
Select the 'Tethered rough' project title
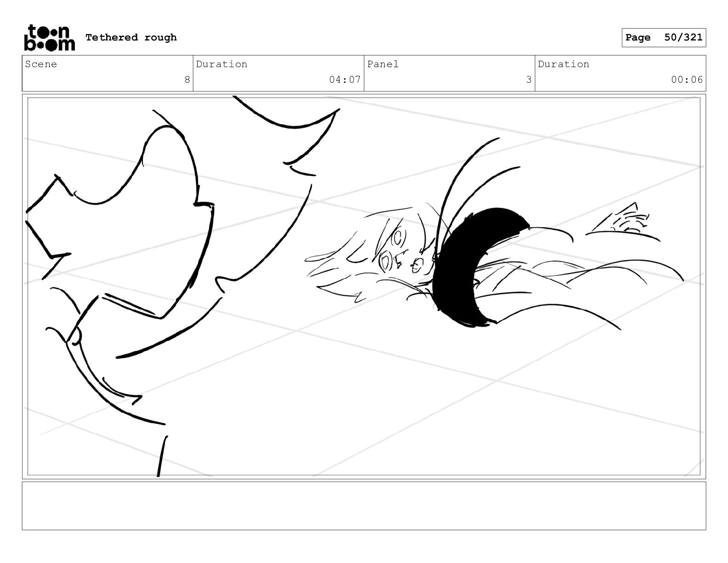point(131,37)
